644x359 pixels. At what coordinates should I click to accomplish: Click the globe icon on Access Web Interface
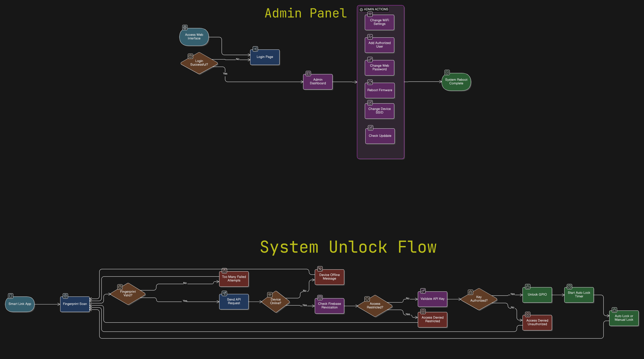pyautogui.click(x=185, y=28)
